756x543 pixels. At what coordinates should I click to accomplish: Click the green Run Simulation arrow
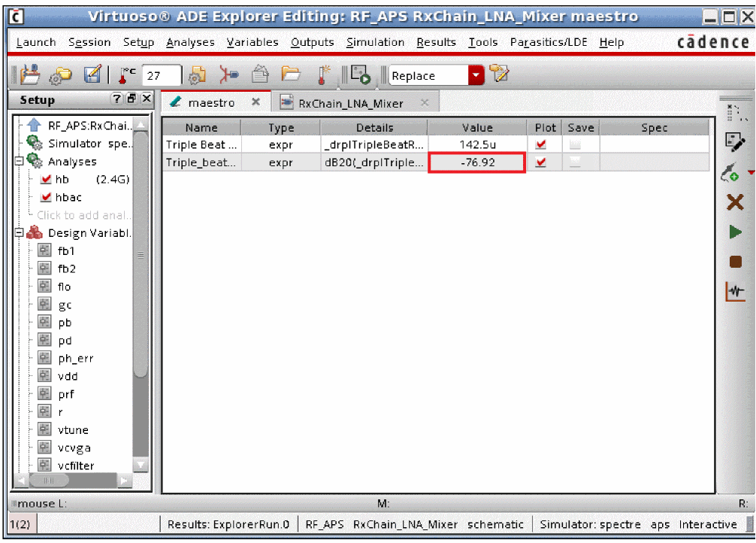(x=735, y=232)
